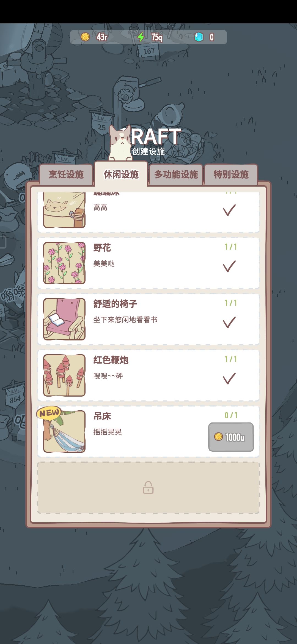This screenshot has height=644, width=297.
Task: Tap the cat mascot above the panel
Action: 120,143
